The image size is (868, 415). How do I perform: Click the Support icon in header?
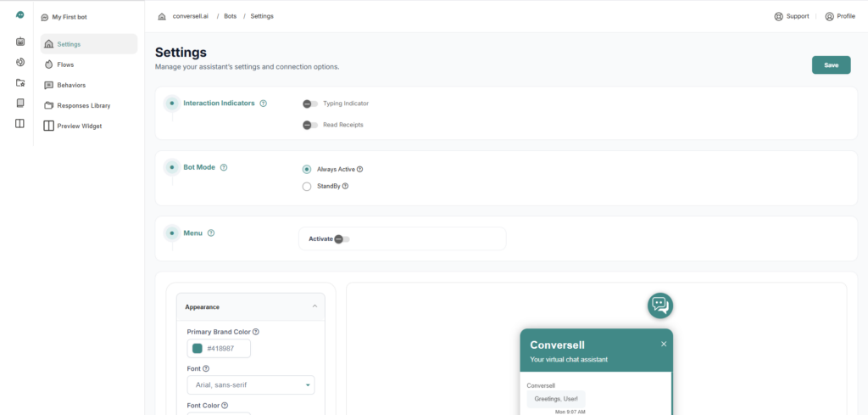(778, 16)
